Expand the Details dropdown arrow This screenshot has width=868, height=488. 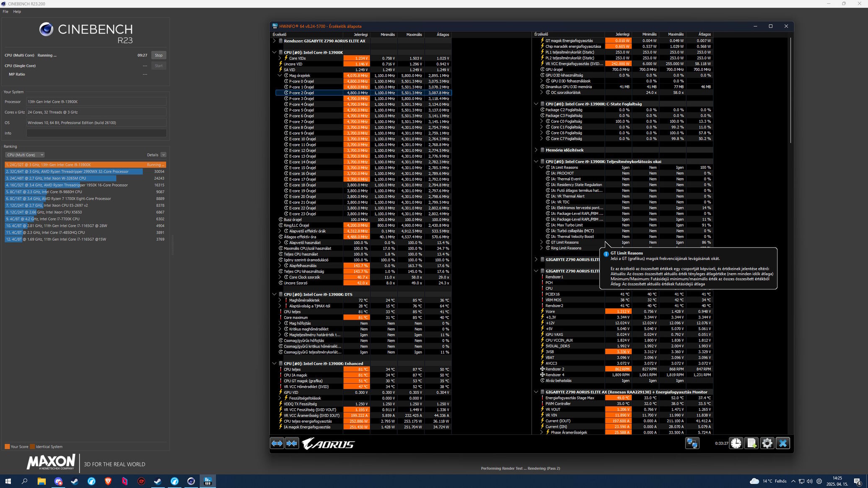(x=163, y=155)
